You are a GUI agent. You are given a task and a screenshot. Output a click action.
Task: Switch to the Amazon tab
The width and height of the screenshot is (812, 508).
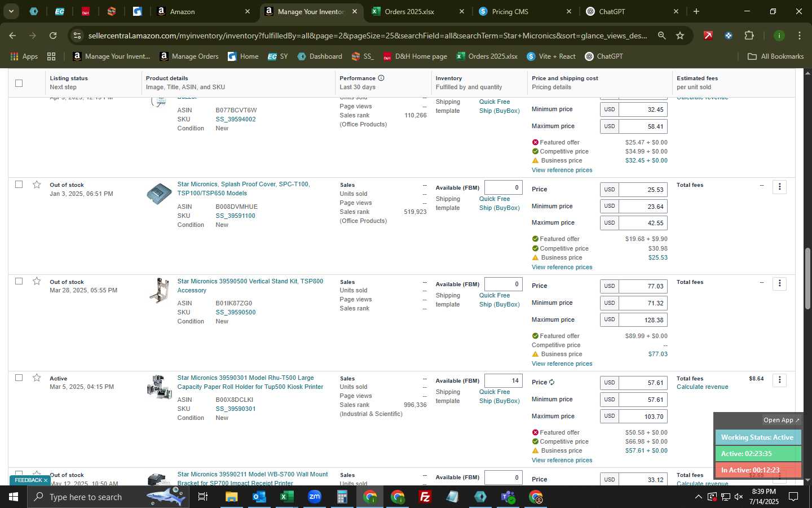point(203,11)
